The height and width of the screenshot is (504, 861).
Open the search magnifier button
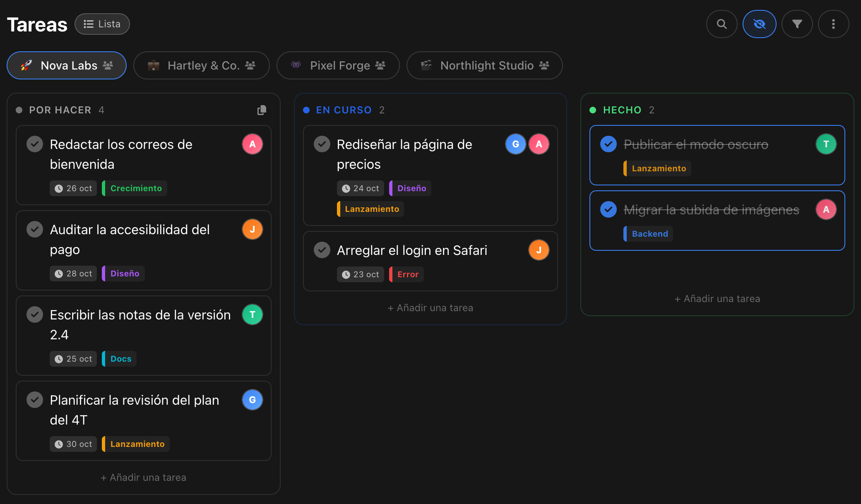722,24
